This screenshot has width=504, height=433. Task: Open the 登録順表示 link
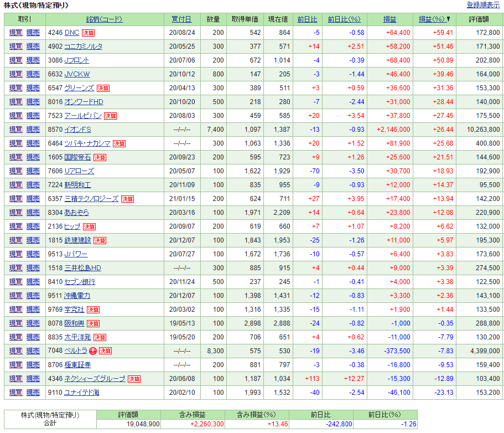coord(483,5)
